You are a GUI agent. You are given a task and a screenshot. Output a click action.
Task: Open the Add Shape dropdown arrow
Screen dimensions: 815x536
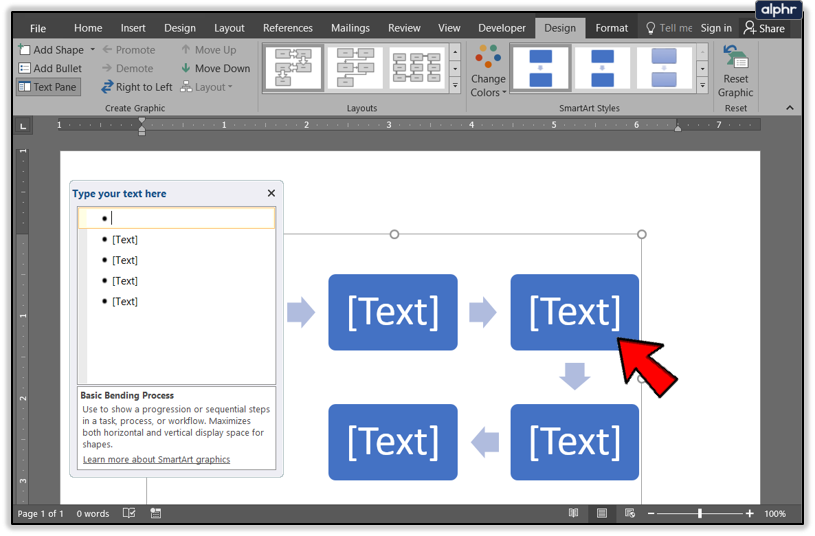93,49
